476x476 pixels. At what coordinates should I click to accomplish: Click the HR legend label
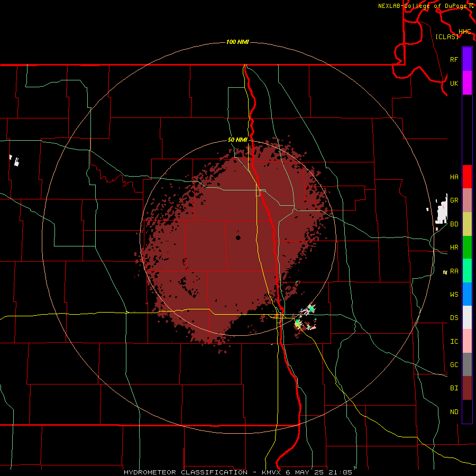454,248
